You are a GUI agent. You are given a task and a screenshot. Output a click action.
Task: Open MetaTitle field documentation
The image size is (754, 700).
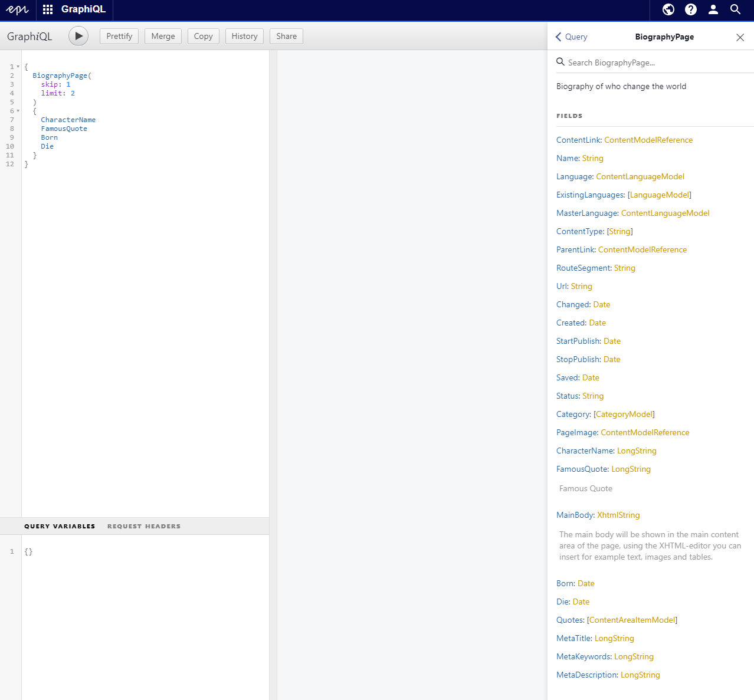point(573,638)
